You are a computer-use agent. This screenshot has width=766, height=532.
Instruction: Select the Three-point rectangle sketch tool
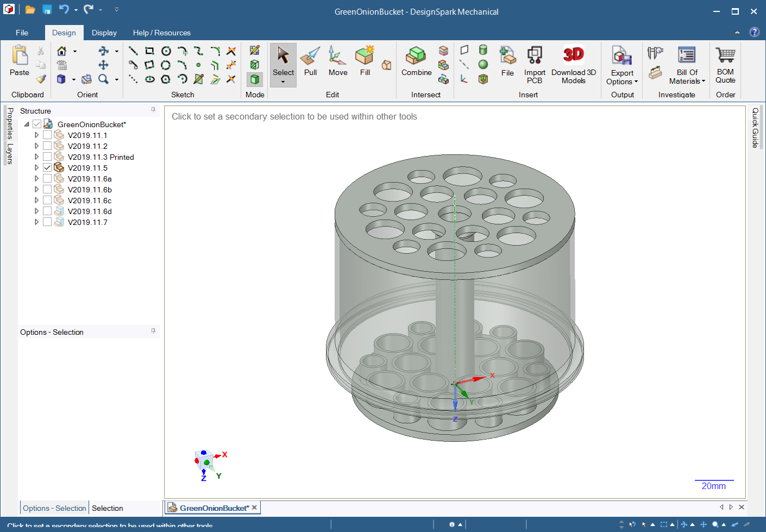pyautogui.click(x=149, y=65)
